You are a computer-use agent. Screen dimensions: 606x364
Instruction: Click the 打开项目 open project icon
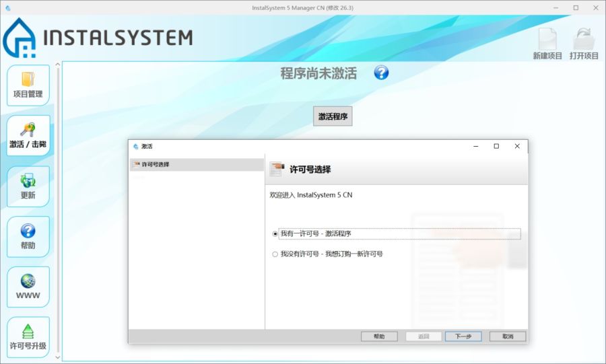pos(584,44)
